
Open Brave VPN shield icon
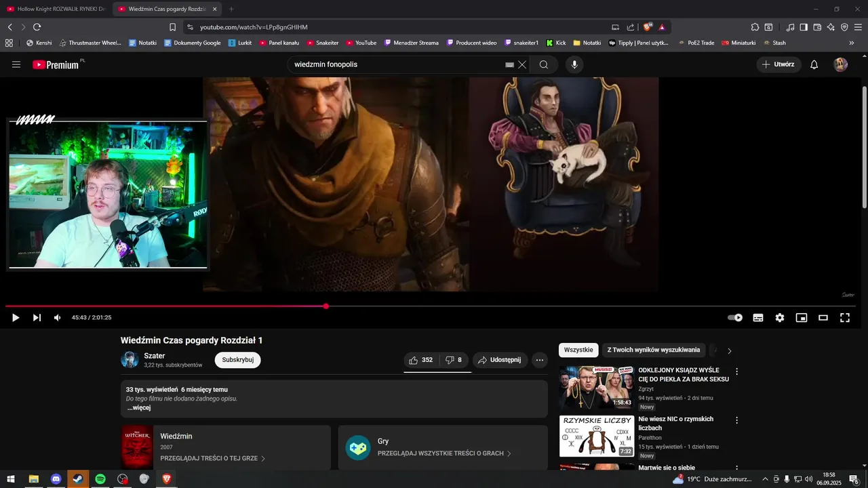point(844,27)
